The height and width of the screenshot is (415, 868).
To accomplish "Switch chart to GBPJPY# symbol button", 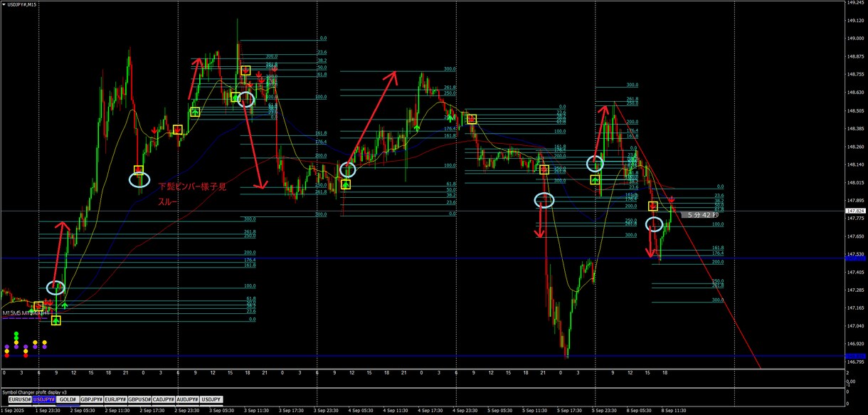I will tap(92, 400).
